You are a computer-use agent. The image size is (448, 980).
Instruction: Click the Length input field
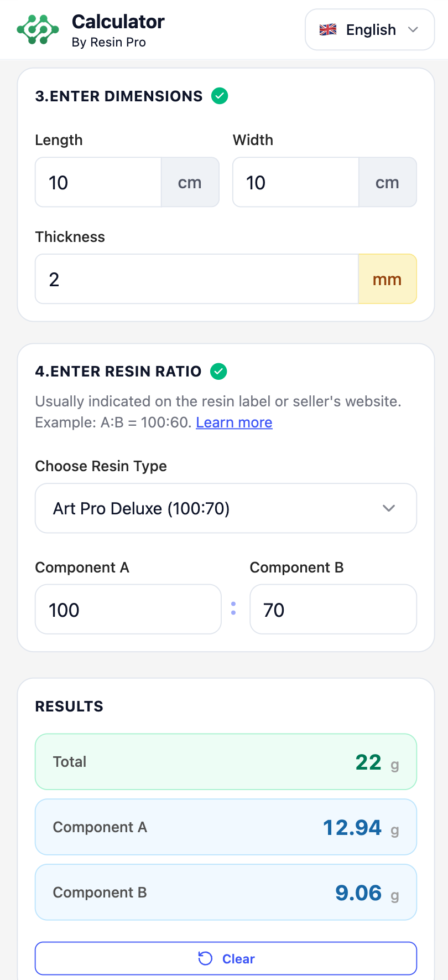point(98,183)
